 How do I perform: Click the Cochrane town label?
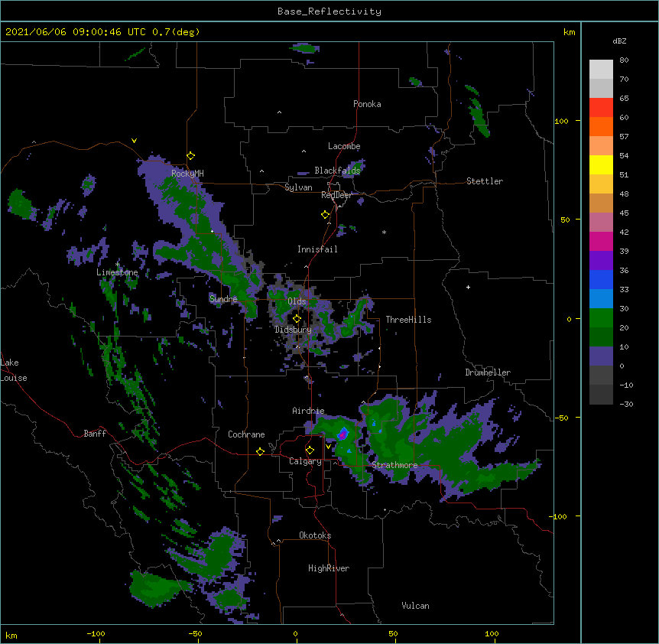click(246, 434)
